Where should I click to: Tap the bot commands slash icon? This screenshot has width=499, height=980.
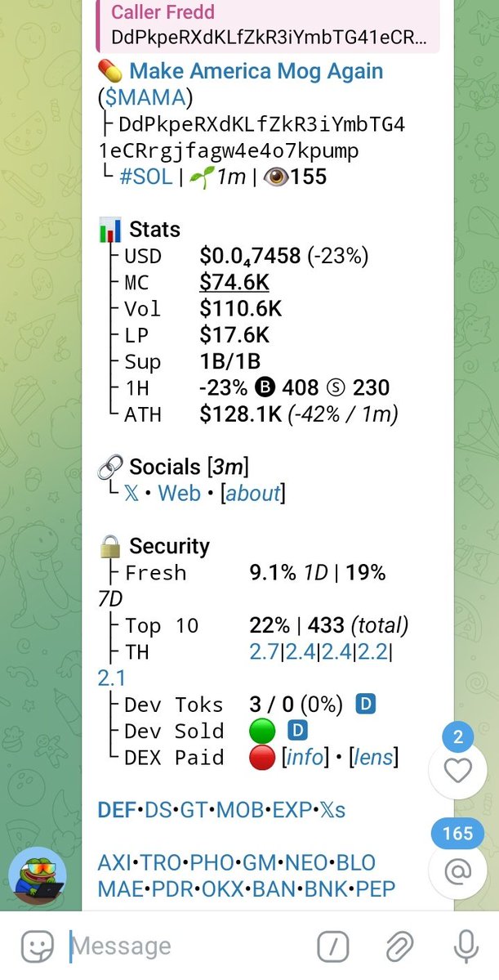click(333, 947)
